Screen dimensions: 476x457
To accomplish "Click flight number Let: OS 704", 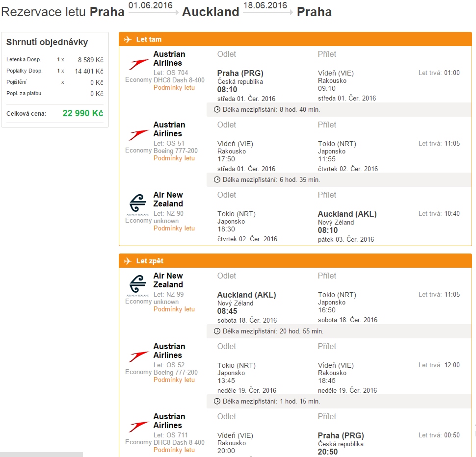I will click(171, 73).
